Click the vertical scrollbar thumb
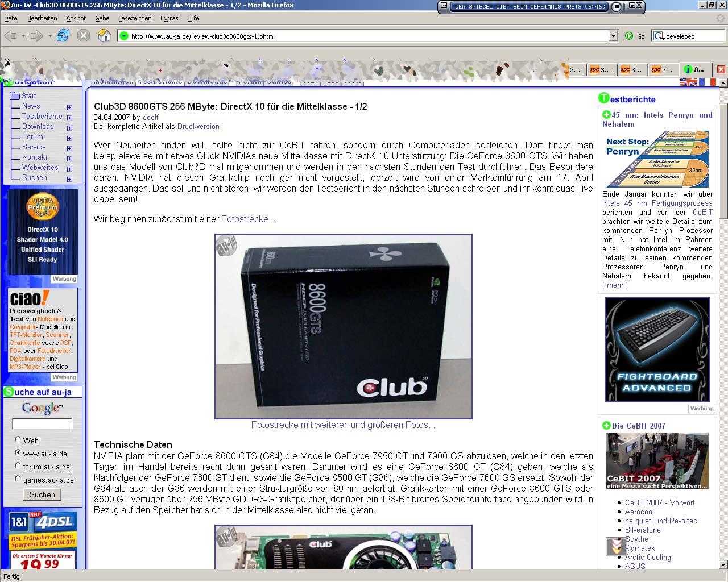The image size is (728, 582). pyautogui.click(x=723, y=161)
